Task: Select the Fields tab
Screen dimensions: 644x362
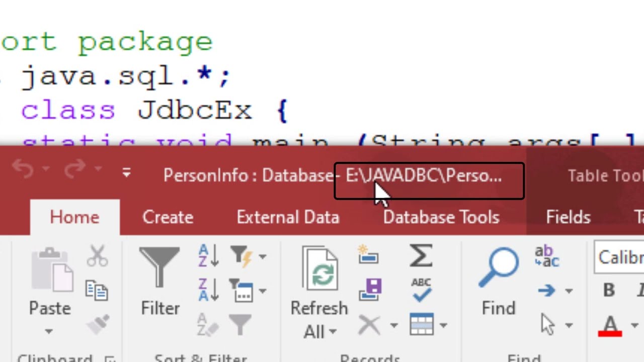Action: point(568,217)
